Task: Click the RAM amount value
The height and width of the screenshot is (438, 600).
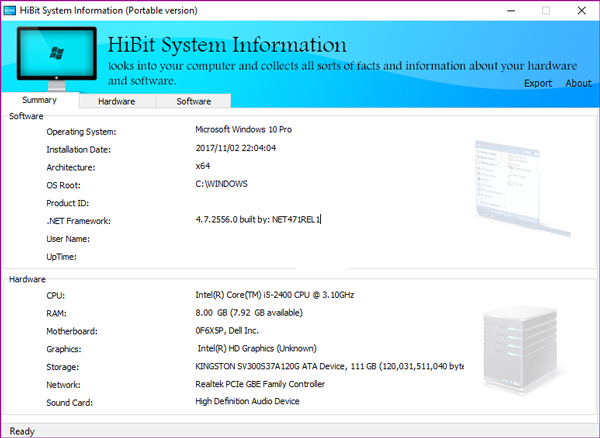Action: (249, 313)
